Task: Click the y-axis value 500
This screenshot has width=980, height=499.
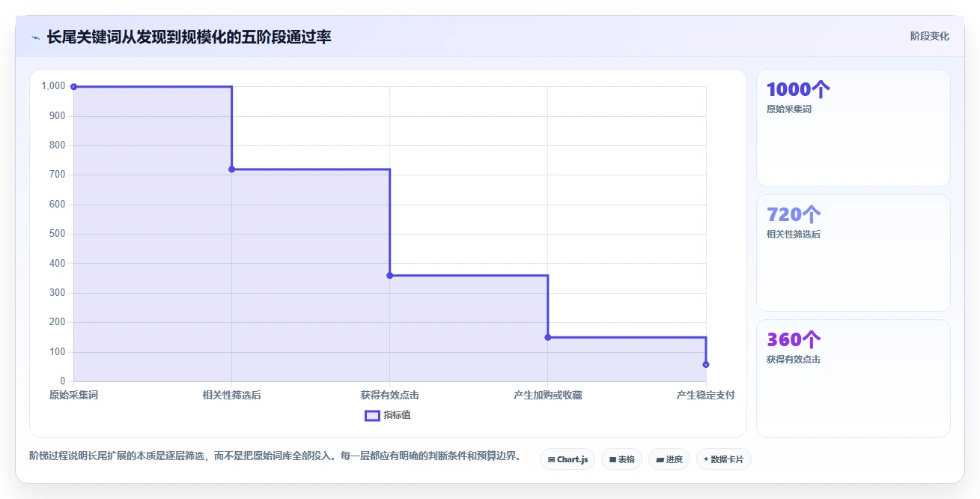Action: [x=58, y=234]
